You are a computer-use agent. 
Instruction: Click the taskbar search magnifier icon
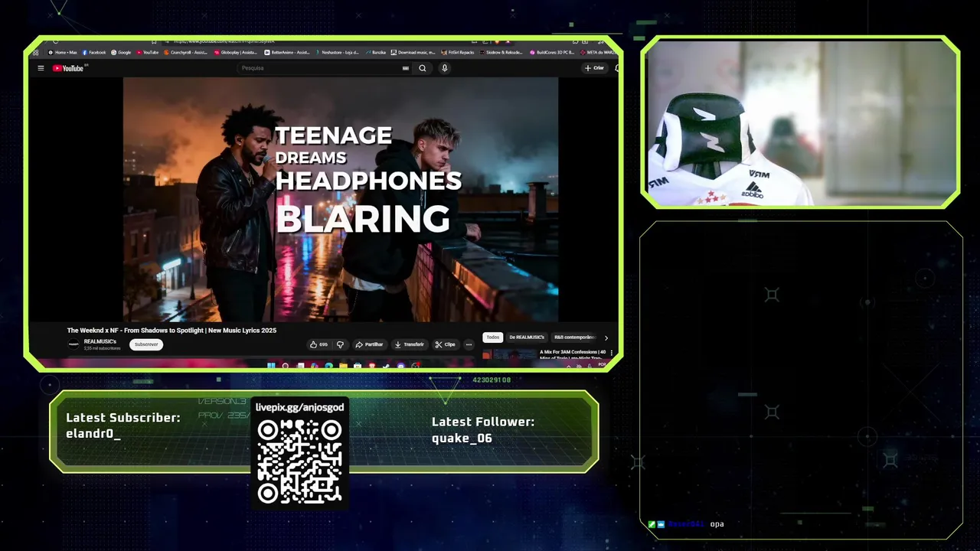pyautogui.click(x=286, y=366)
